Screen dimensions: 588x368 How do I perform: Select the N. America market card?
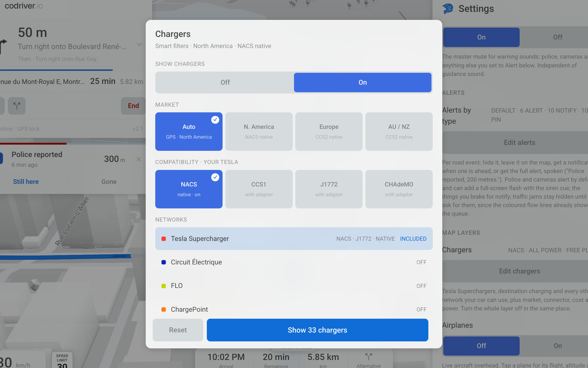[259, 131]
